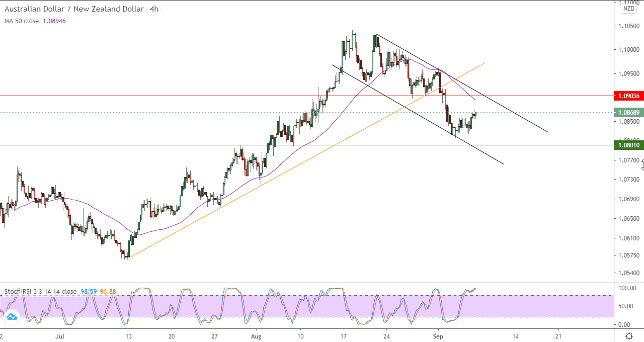The image size is (644, 342).
Task: Select the green 1.08010 price label
Action: (629, 145)
